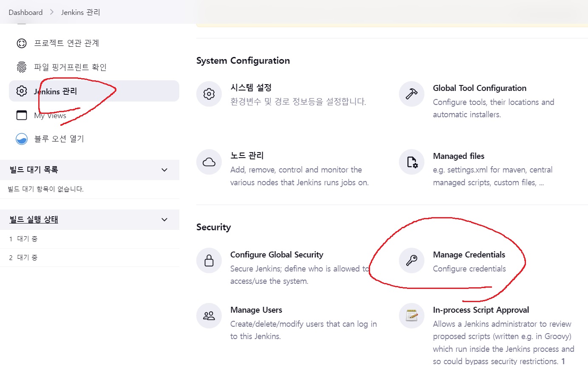The width and height of the screenshot is (588, 365).
Task: Open the 빌드 실행 상태 heading link
Action: pyautogui.click(x=34, y=220)
